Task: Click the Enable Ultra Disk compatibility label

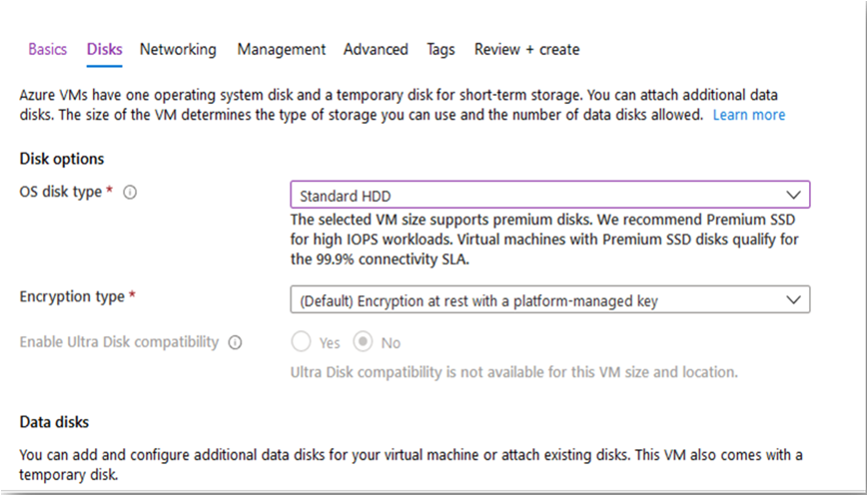Action: [x=119, y=342]
